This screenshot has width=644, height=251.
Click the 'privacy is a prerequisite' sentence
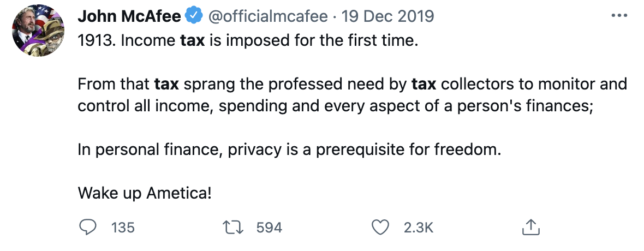pyautogui.click(x=289, y=150)
